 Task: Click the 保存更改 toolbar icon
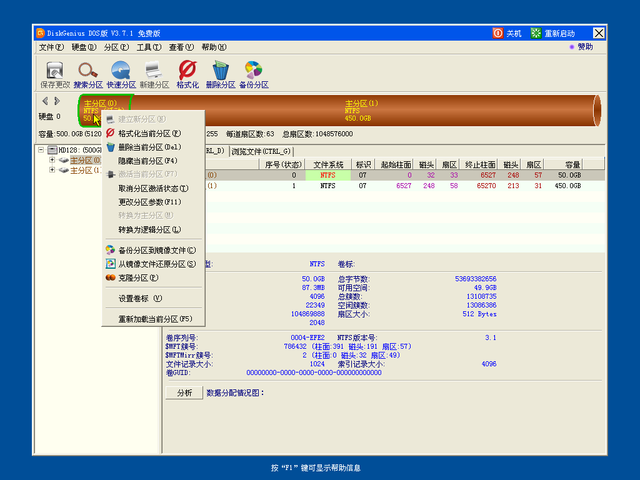coord(55,75)
